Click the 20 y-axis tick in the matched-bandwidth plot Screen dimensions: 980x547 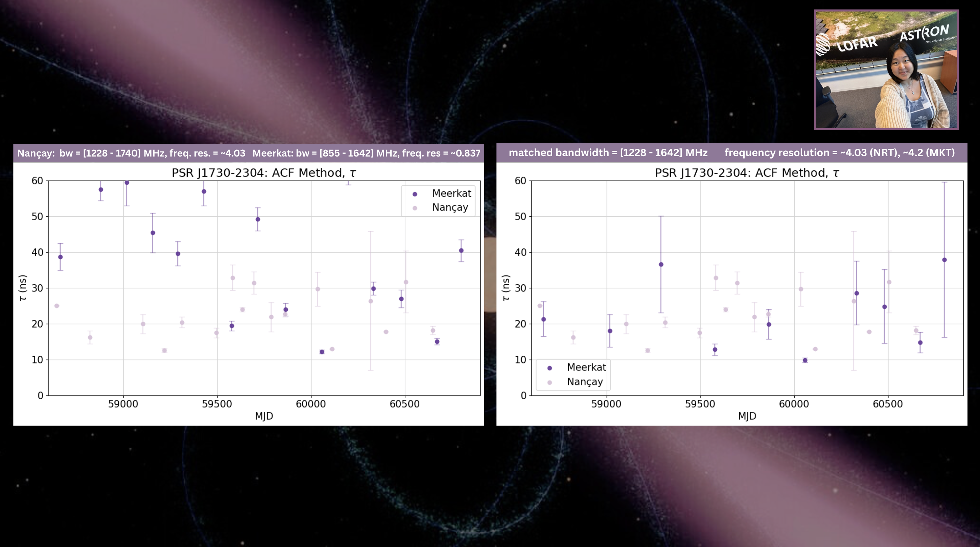point(520,324)
